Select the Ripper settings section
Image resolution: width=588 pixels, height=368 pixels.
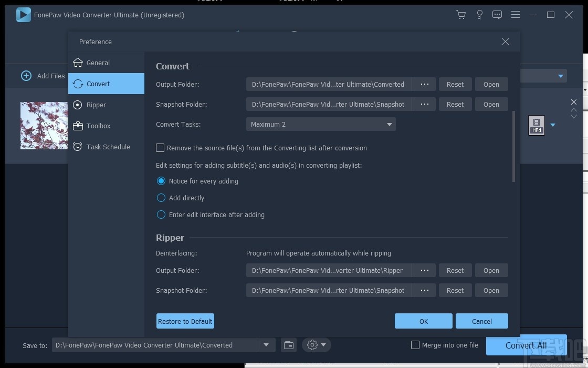[96, 105]
